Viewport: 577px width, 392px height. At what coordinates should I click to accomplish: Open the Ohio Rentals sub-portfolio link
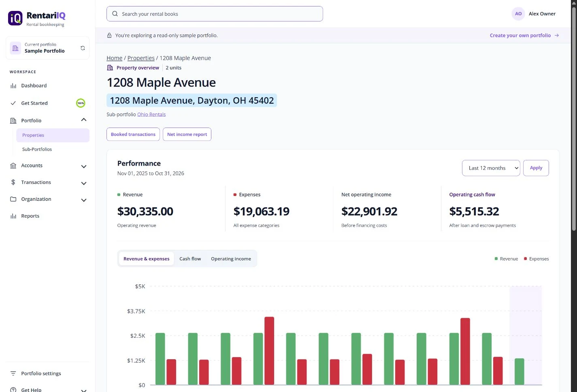[151, 115]
